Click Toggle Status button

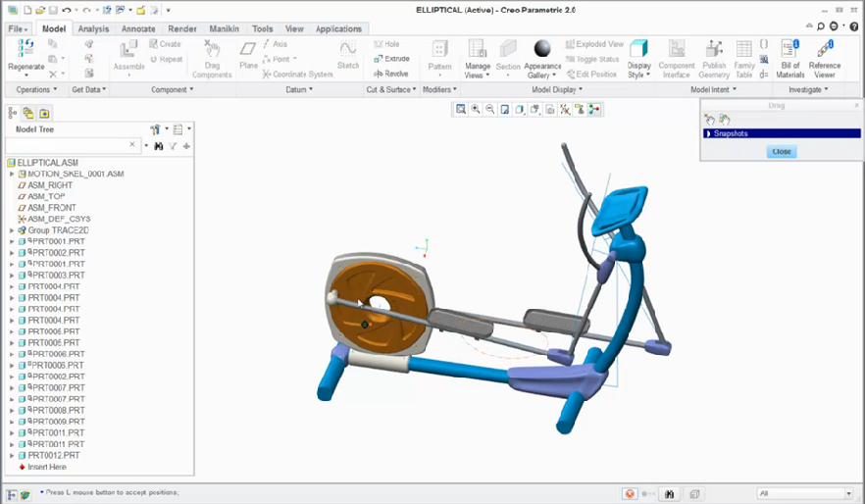pyautogui.click(x=592, y=59)
